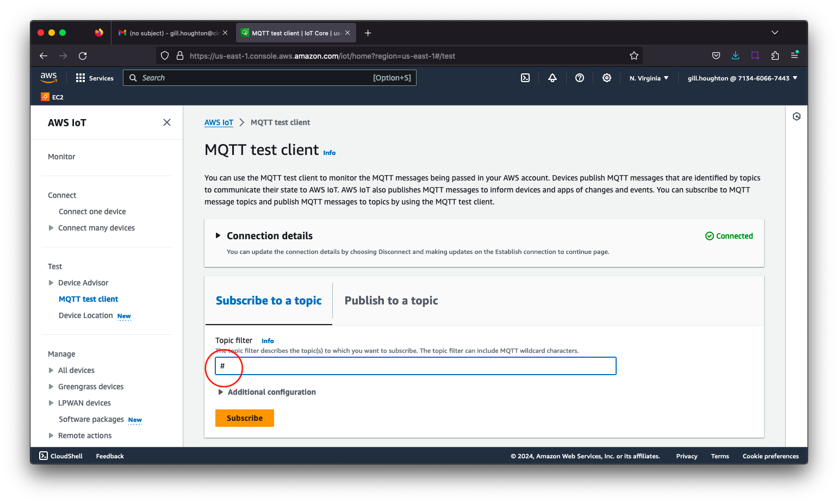
Task: Open the AWS CloudShell icon in top navigation
Action: (x=525, y=78)
